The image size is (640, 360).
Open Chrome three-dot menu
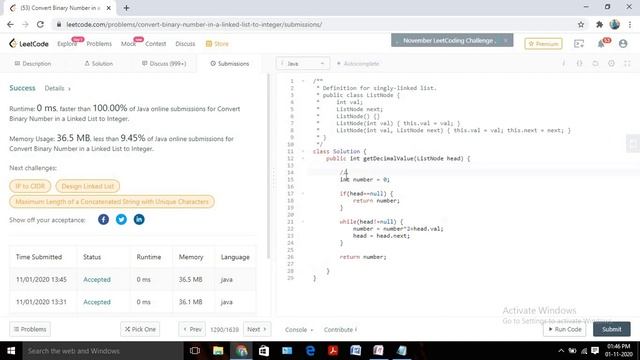click(630, 24)
